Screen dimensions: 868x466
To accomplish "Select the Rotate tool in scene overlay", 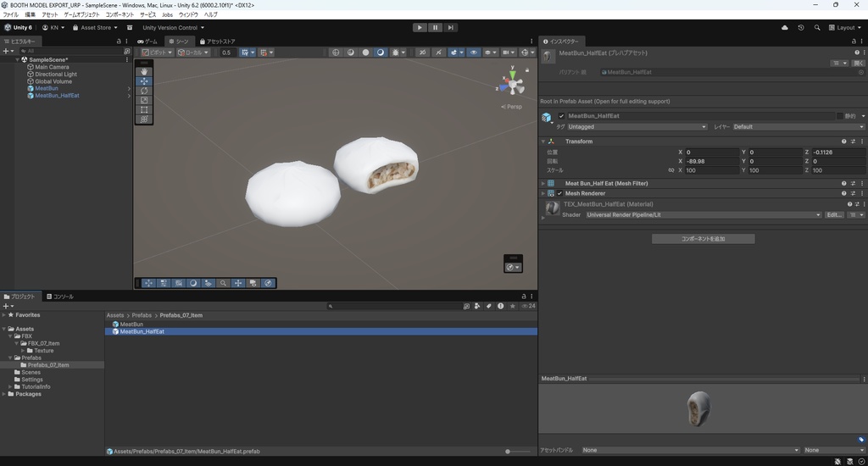I will tap(144, 91).
